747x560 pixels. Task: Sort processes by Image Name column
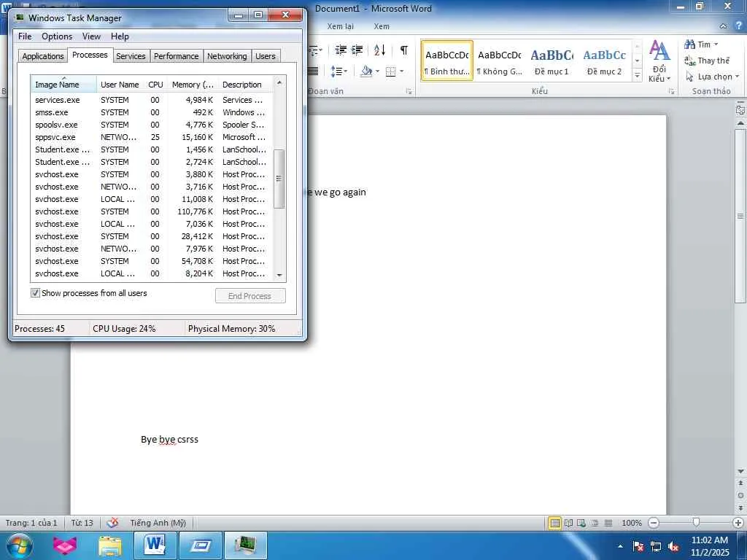[64, 85]
